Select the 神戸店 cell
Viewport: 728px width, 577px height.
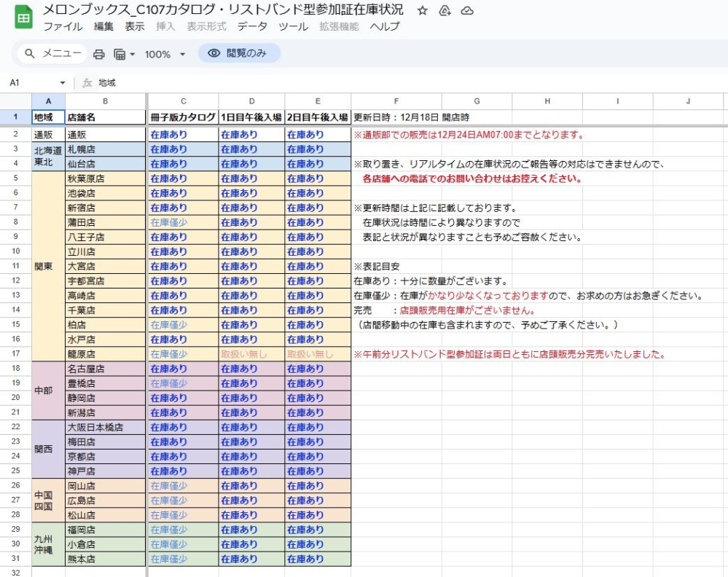106,471
